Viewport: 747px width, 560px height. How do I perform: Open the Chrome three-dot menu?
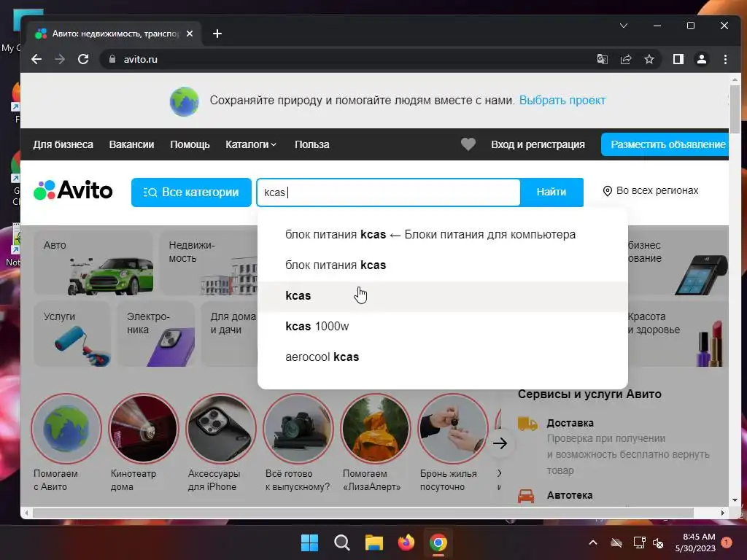coord(725,59)
